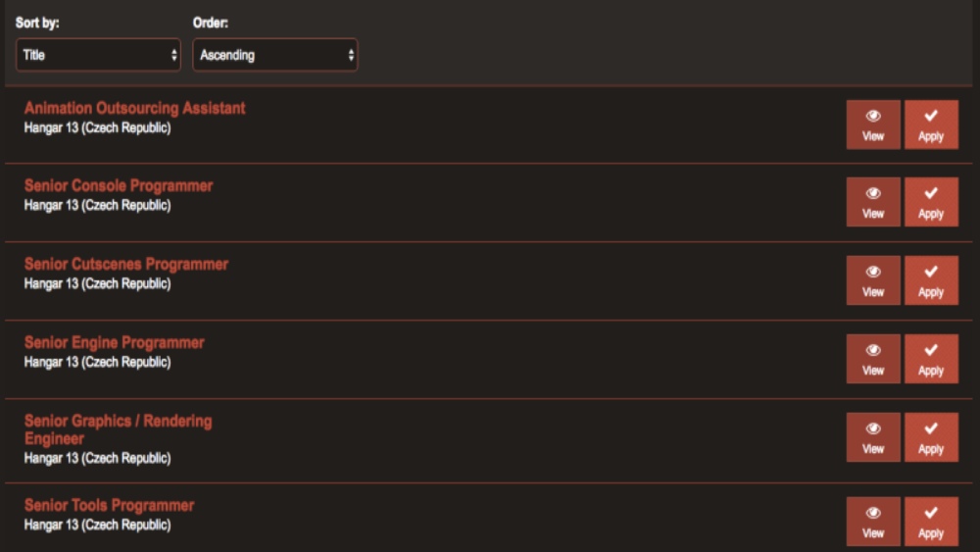Image resolution: width=980 pixels, height=552 pixels.
Task: Open Senior Graphics / Rendering Engineer title link
Action: (118, 422)
